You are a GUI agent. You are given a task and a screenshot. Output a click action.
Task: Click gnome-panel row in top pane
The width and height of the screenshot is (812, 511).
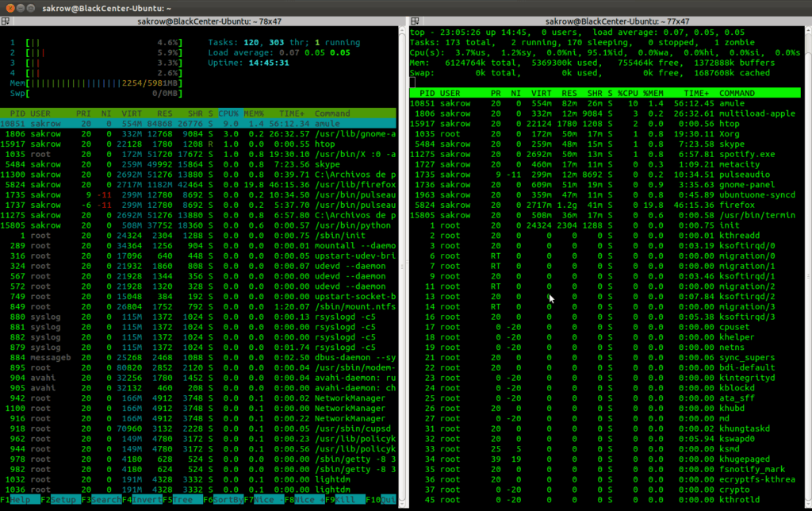click(605, 185)
